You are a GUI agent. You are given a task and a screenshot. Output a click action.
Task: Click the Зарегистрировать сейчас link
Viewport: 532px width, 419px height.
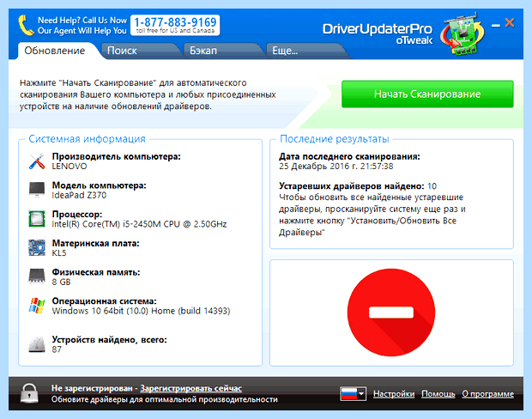[x=191, y=388]
